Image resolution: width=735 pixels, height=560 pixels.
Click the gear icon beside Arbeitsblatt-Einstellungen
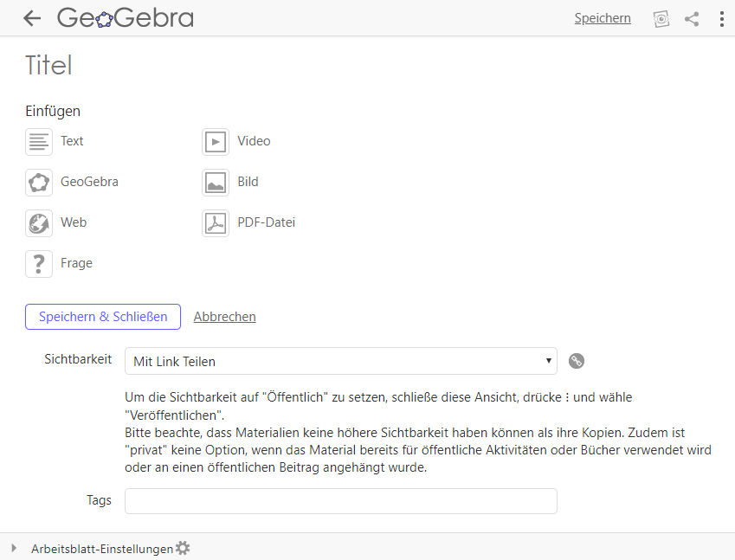click(x=183, y=548)
